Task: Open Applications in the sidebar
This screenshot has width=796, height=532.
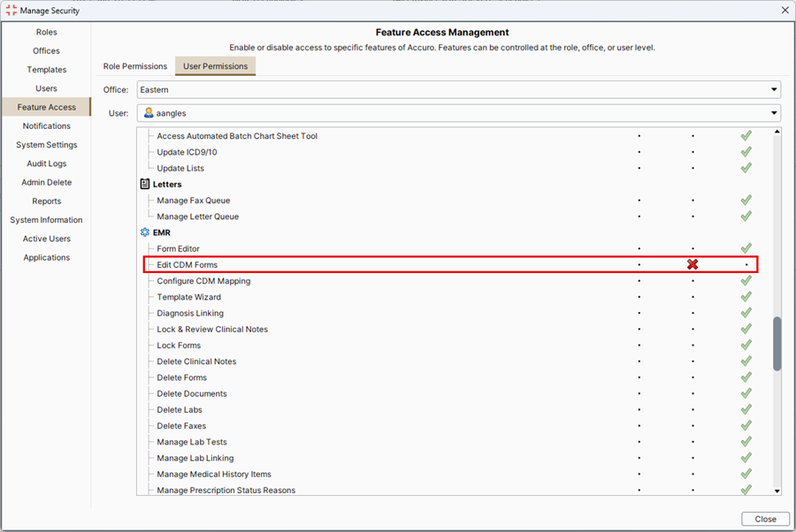Action: 46,257
